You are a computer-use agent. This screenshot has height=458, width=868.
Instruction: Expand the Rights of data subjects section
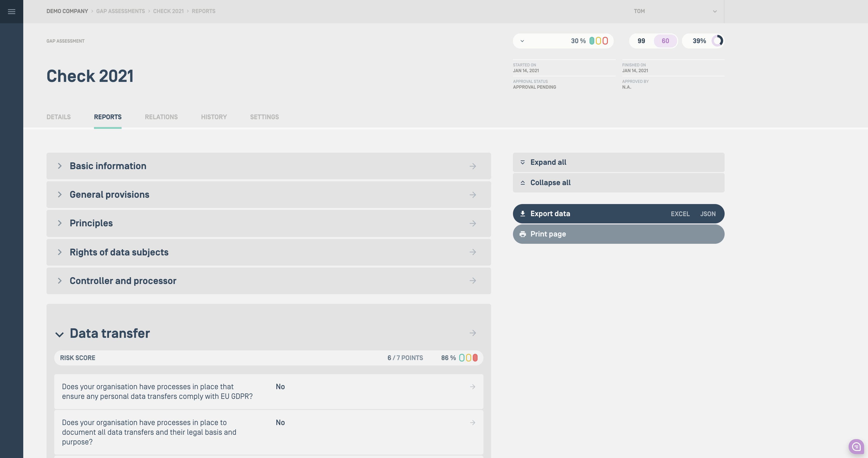tap(60, 252)
